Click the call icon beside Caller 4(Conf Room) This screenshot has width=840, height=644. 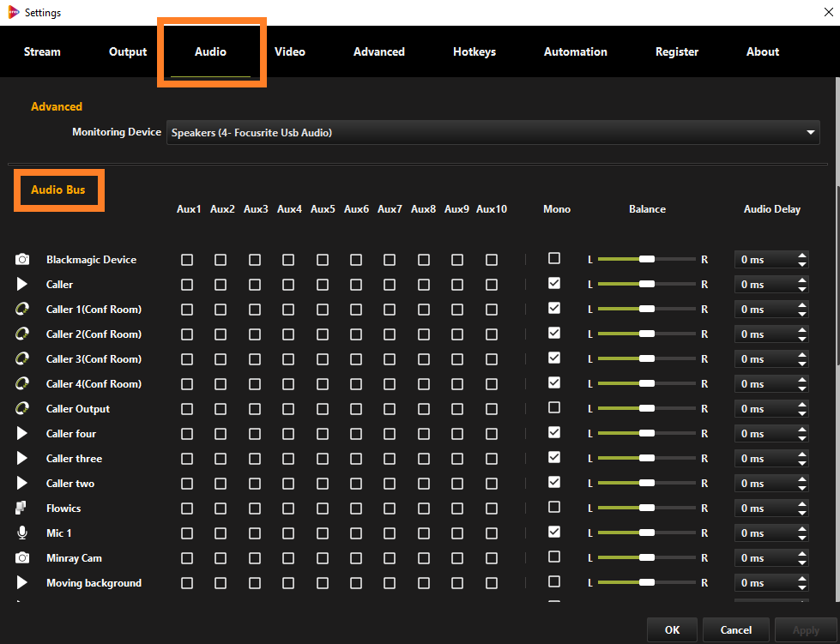(22, 384)
